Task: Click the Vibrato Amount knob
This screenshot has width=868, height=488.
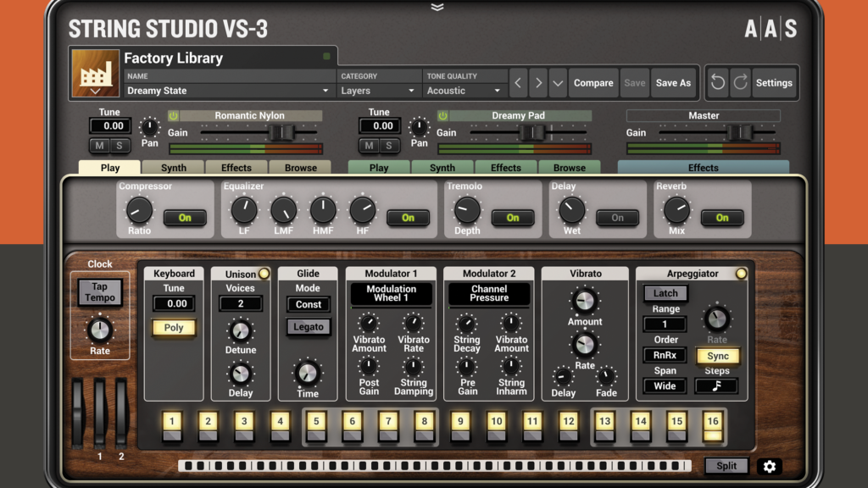Action: pos(585,301)
